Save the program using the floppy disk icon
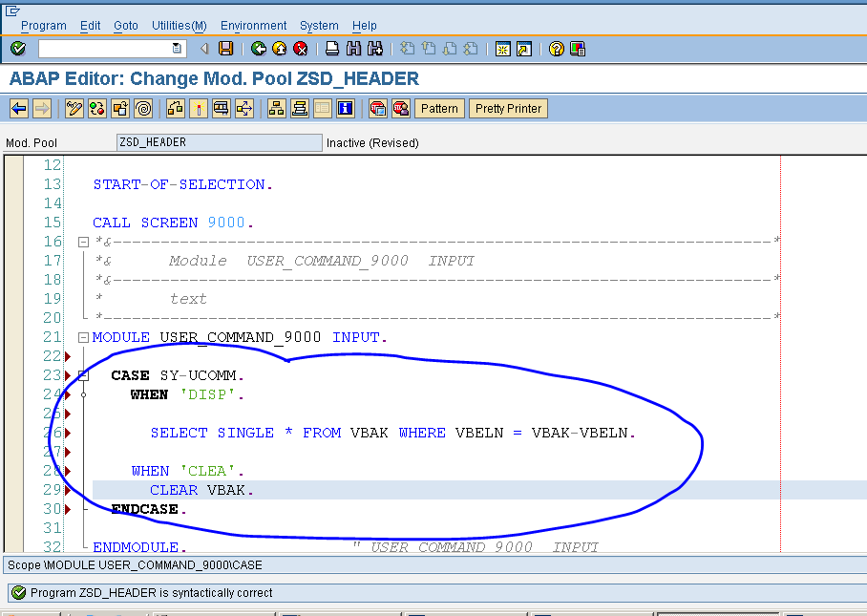 click(x=227, y=49)
